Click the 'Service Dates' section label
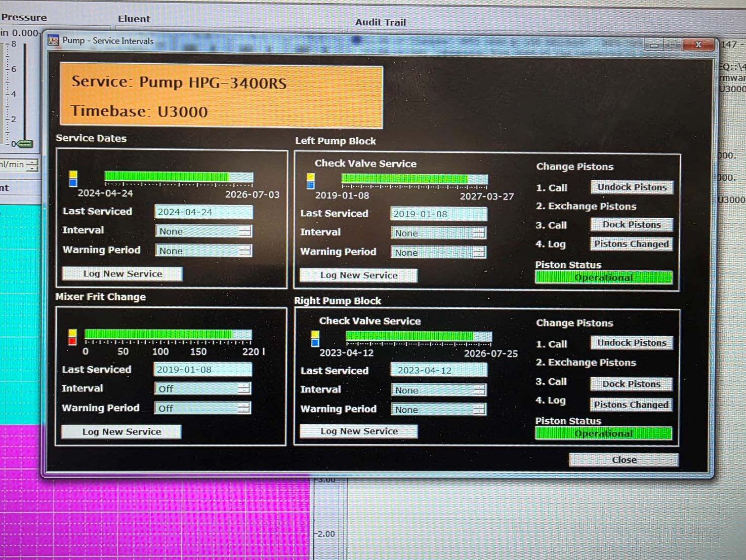This screenshot has width=746, height=560. click(91, 138)
